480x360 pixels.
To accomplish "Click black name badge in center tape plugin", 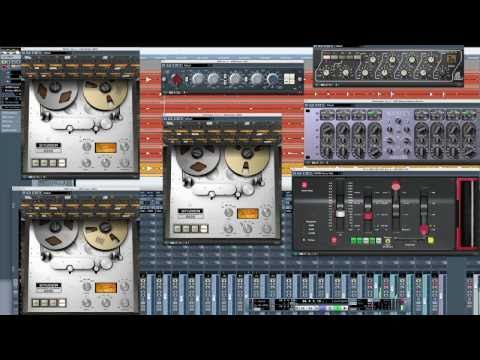I will point(190,211).
